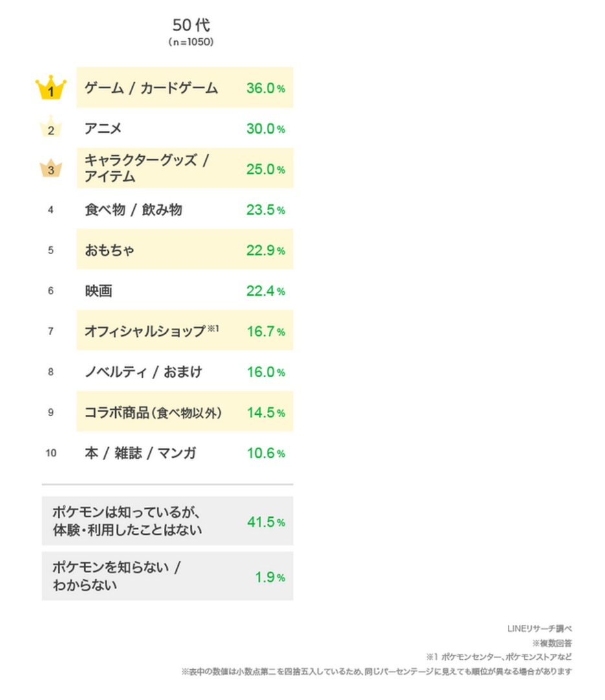Click the ポケモンは知っているが gray box
The height and width of the screenshot is (700, 605).
coord(167,521)
